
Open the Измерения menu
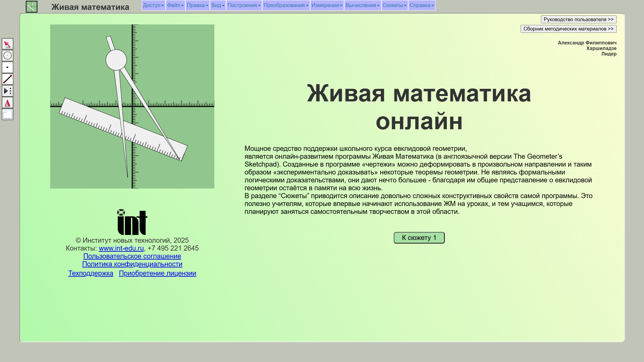point(327,5)
